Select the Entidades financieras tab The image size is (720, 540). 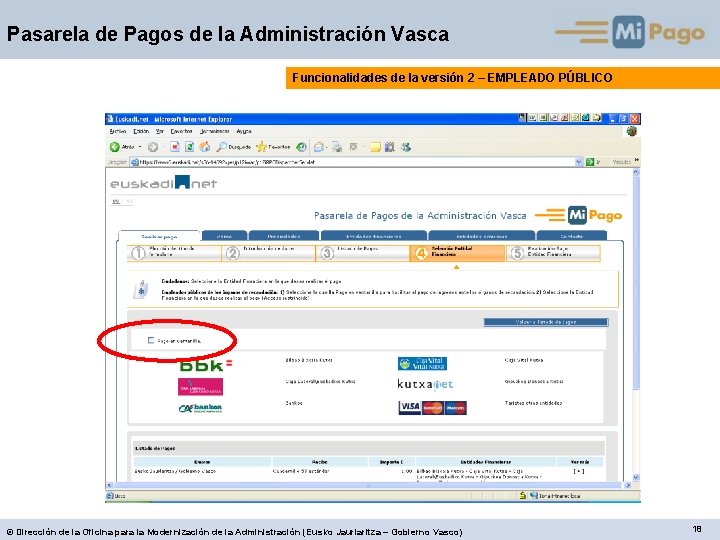(x=374, y=236)
